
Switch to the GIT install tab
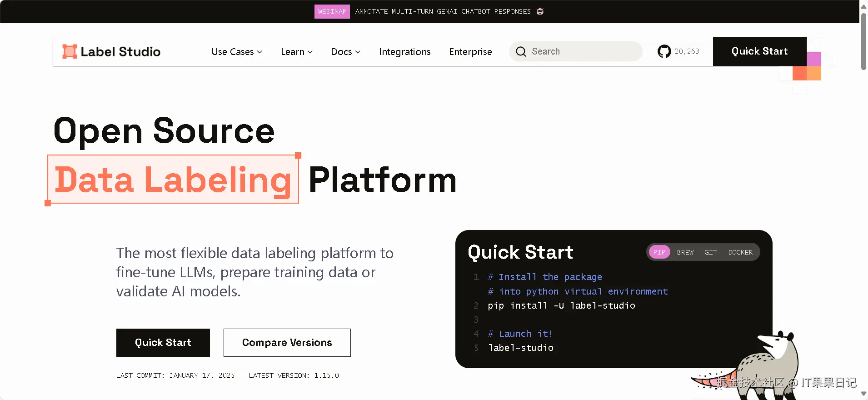(711, 252)
